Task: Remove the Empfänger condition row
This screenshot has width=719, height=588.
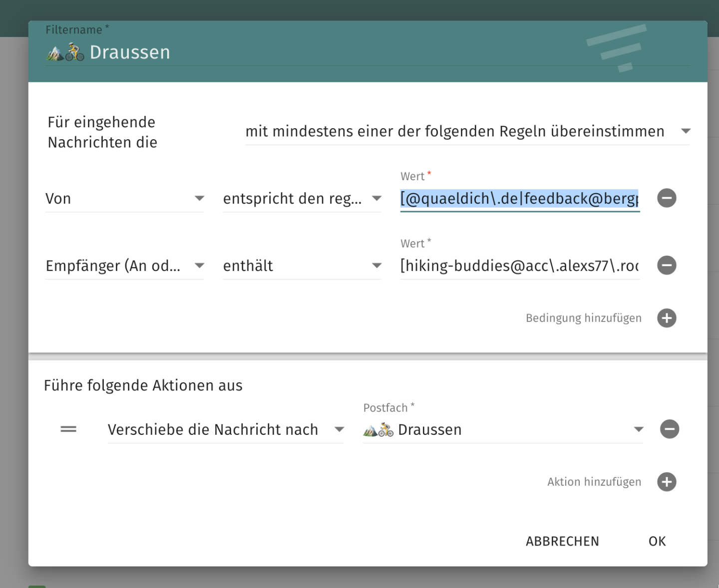Action: coord(667,265)
